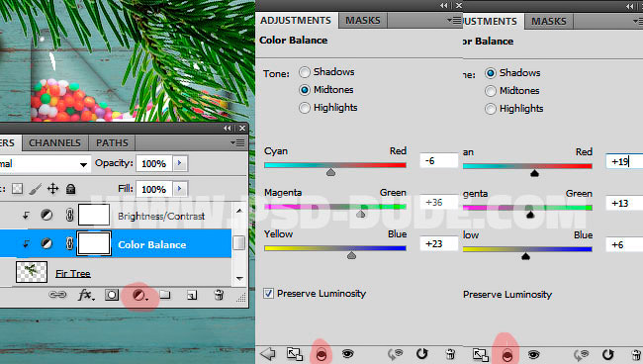The height and width of the screenshot is (364, 643).
Task: Click the mask link icon on Color Balance layer
Action: 69,243
